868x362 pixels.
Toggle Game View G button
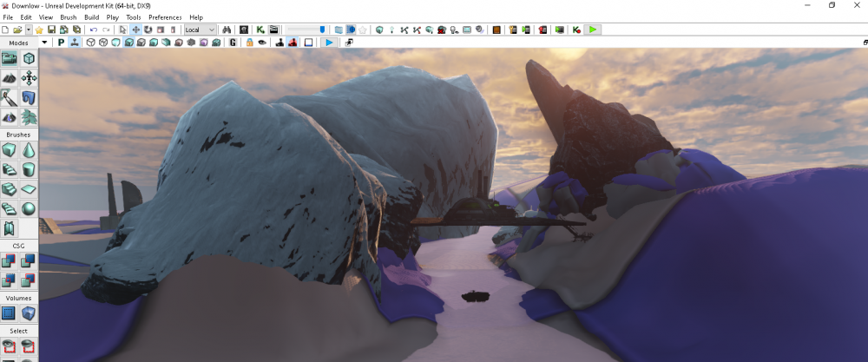tap(233, 43)
